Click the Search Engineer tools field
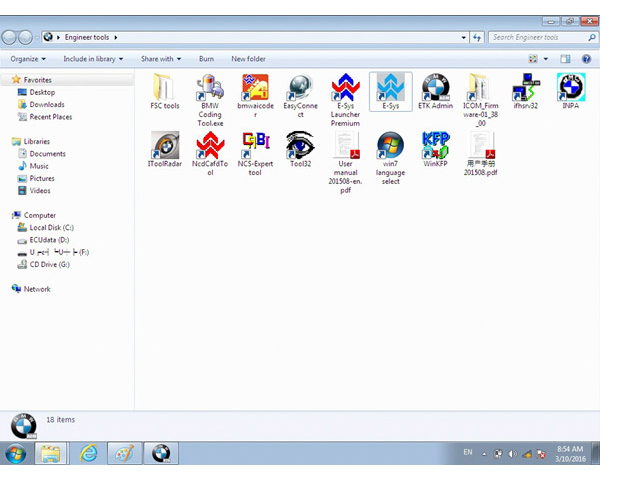The height and width of the screenshot is (484, 623). click(x=543, y=37)
